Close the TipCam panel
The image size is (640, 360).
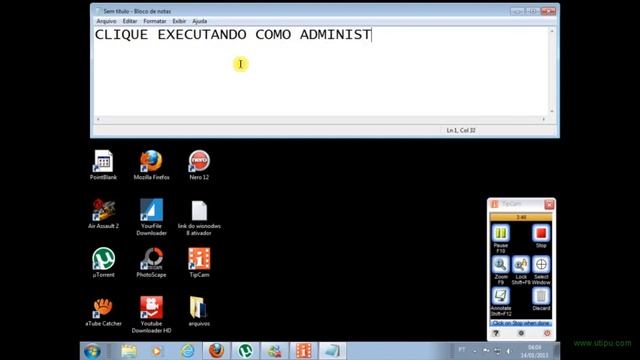click(x=549, y=204)
